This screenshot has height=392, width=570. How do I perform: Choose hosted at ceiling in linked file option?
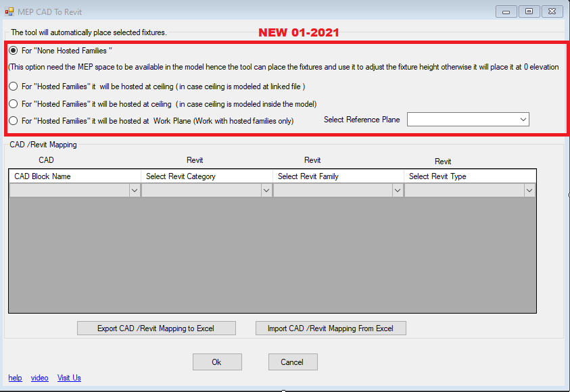(x=14, y=87)
